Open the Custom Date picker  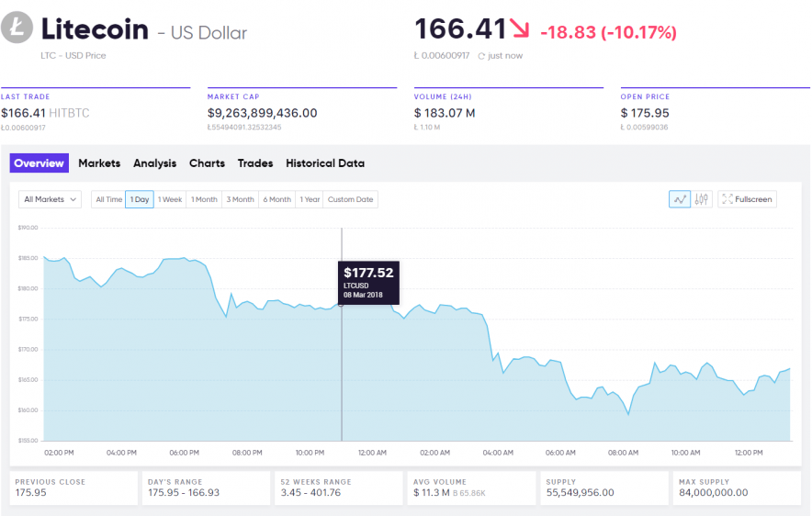[350, 199]
